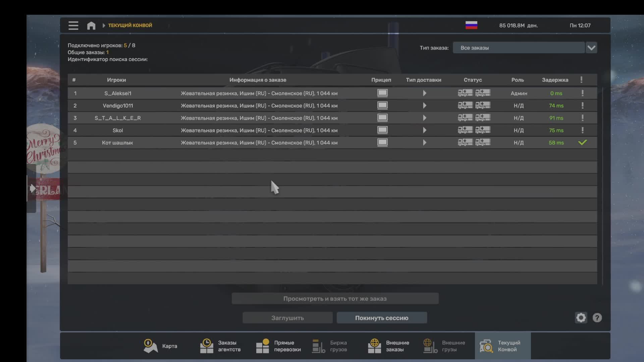
Task: Click delivery type arrow for S_Aleksei1
Action: pyautogui.click(x=425, y=93)
